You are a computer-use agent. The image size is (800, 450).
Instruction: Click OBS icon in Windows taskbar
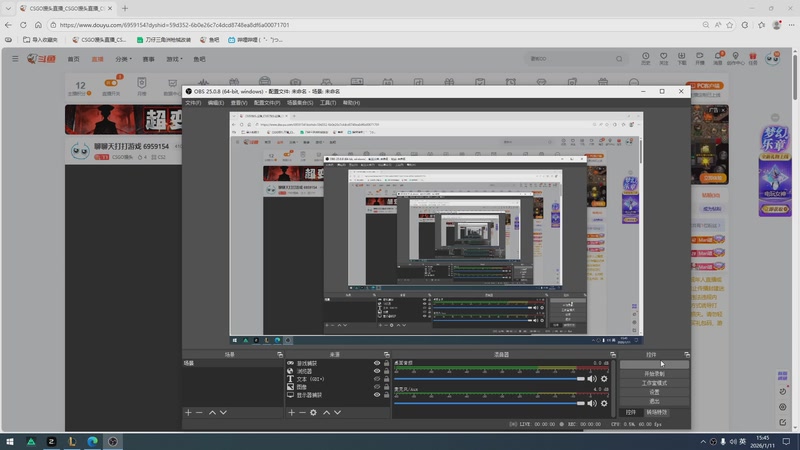click(114, 441)
